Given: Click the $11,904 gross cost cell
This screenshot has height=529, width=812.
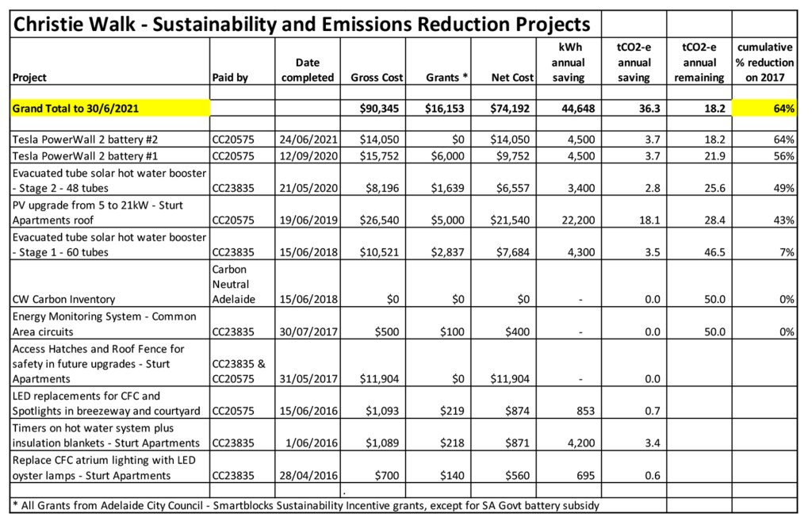Looking at the screenshot, I should [377, 379].
